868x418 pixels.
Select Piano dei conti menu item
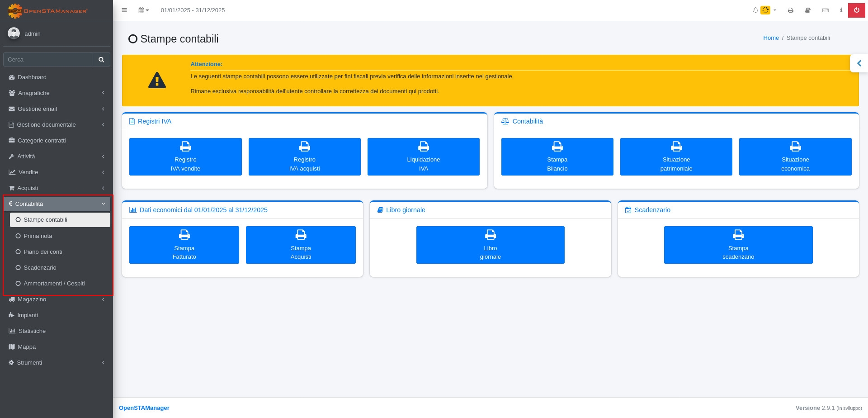(x=43, y=252)
